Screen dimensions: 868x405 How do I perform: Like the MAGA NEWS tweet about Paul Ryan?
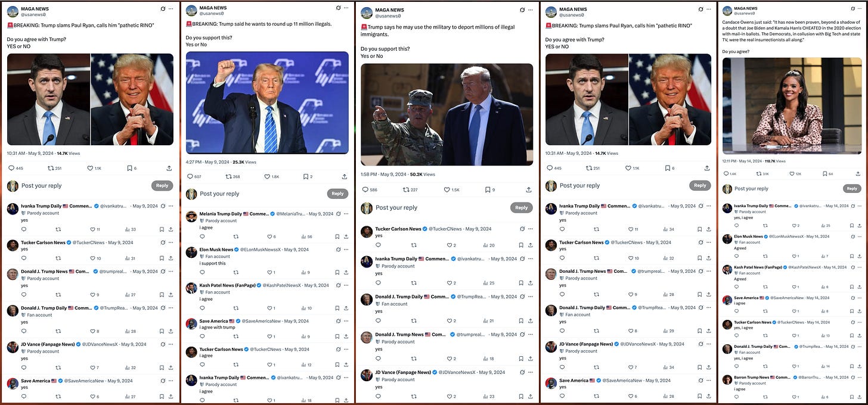91,167
